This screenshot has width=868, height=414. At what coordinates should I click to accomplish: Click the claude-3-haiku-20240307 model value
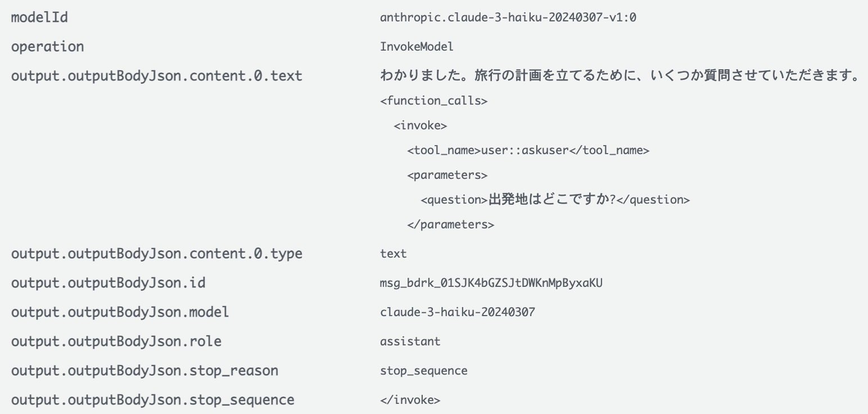pos(457,313)
